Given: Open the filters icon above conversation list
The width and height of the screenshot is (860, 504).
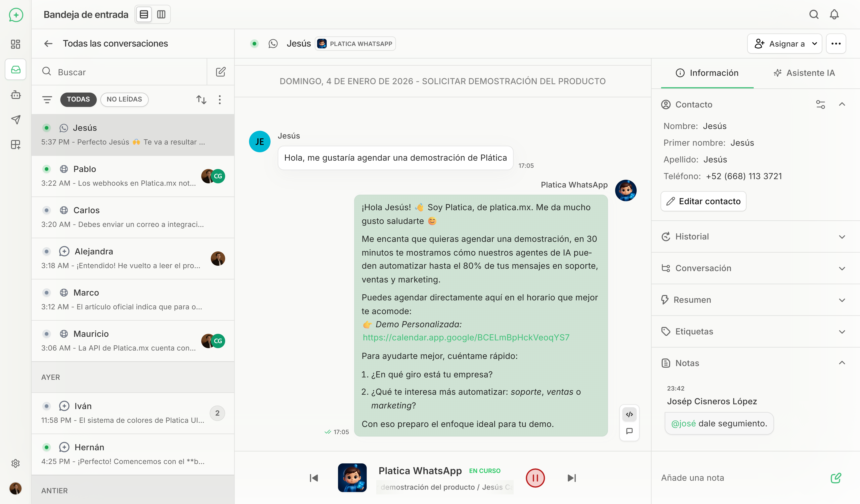Looking at the screenshot, I should click(x=47, y=100).
